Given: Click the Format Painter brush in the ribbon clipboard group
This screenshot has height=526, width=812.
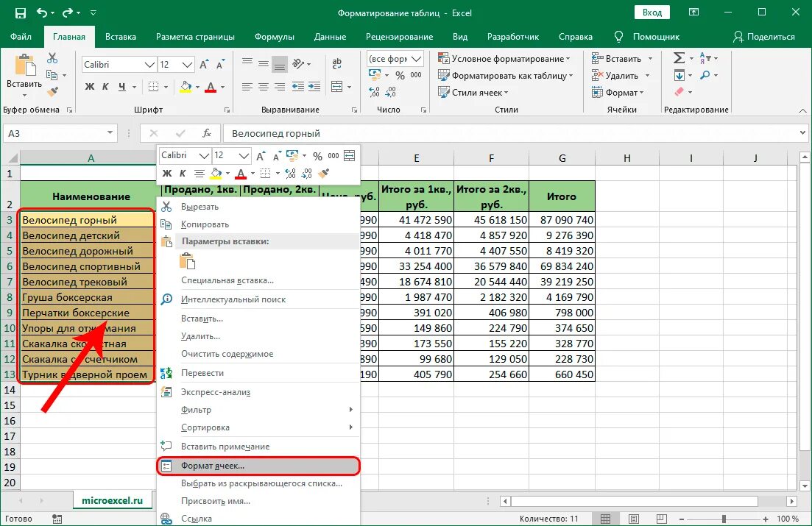Looking at the screenshot, I should point(52,92).
